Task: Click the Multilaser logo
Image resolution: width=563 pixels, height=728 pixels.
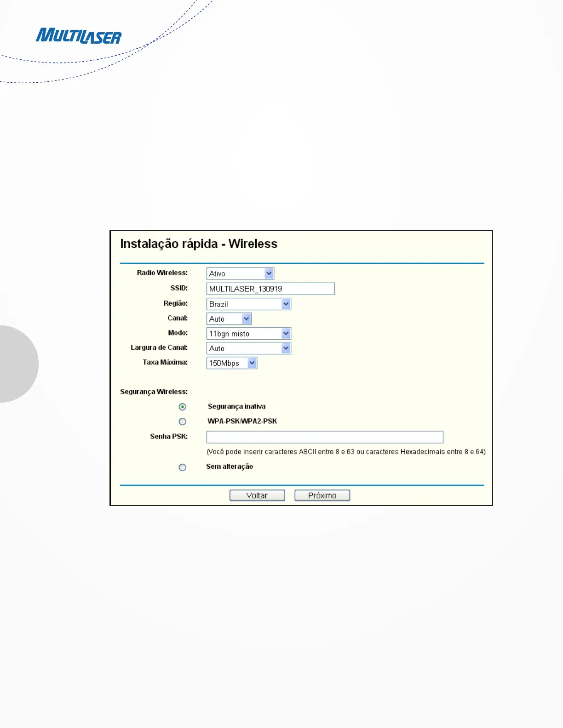Action: pos(79,36)
